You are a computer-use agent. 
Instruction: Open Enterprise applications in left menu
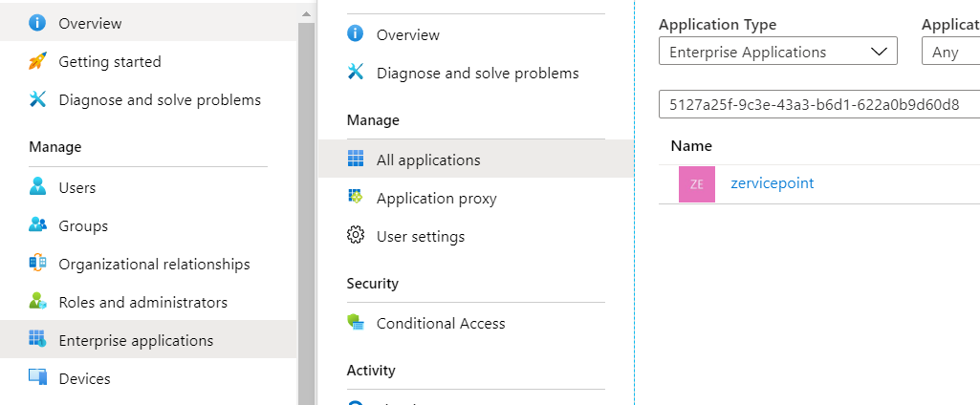coord(136,340)
